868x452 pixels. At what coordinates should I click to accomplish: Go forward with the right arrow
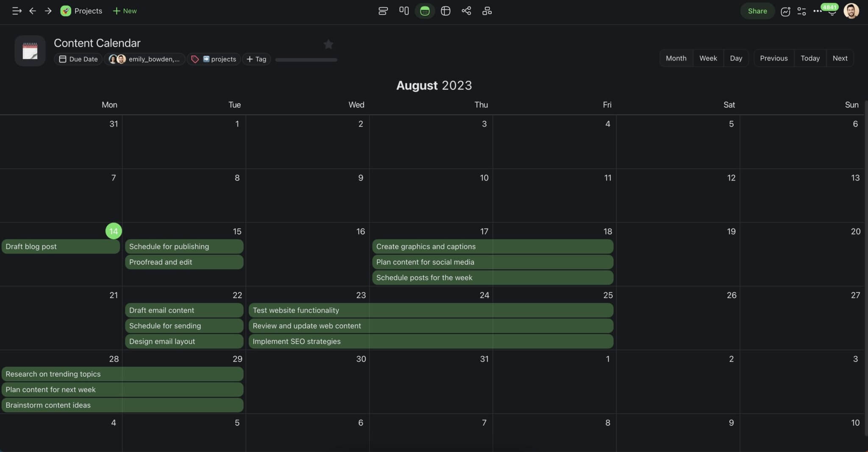click(x=48, y=11)
